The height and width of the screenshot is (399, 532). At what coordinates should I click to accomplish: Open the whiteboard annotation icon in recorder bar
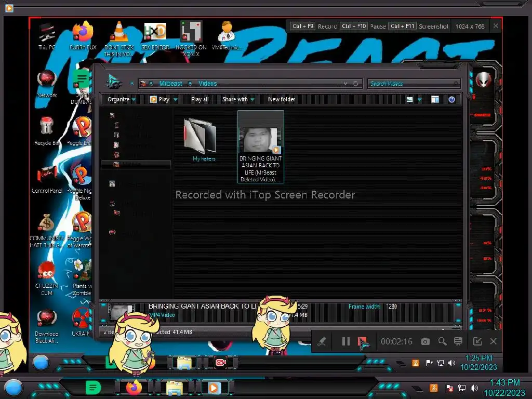pyautogui.click(x=458, y=341)
